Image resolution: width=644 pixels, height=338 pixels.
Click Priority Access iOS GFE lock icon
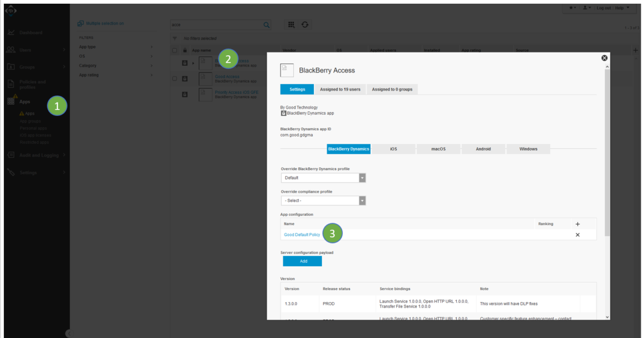point(185,94)
